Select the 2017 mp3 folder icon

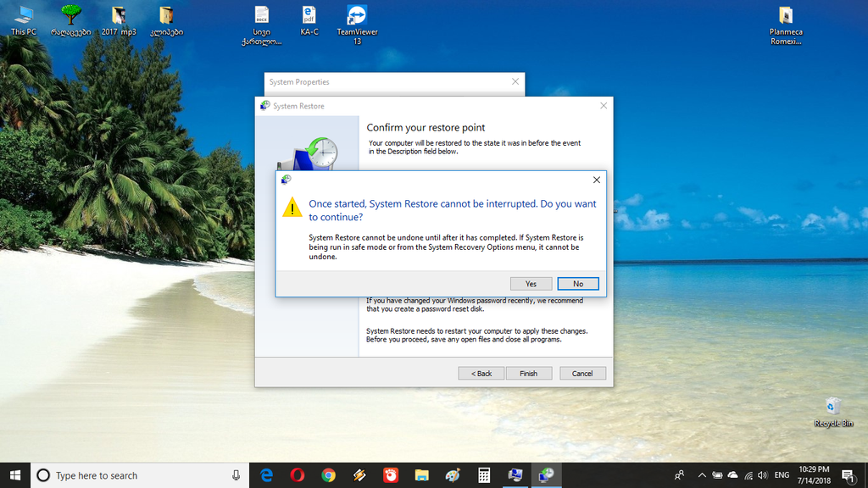(x=119, y=20)
